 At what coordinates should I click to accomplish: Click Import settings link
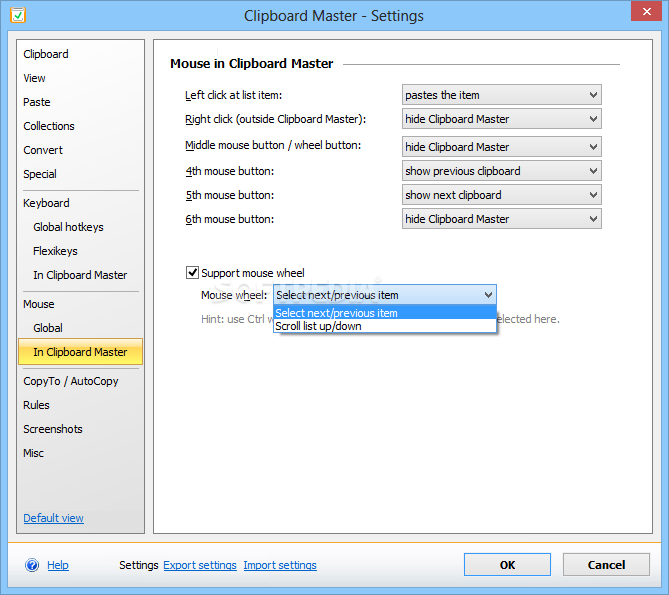(x=280, y=565)
